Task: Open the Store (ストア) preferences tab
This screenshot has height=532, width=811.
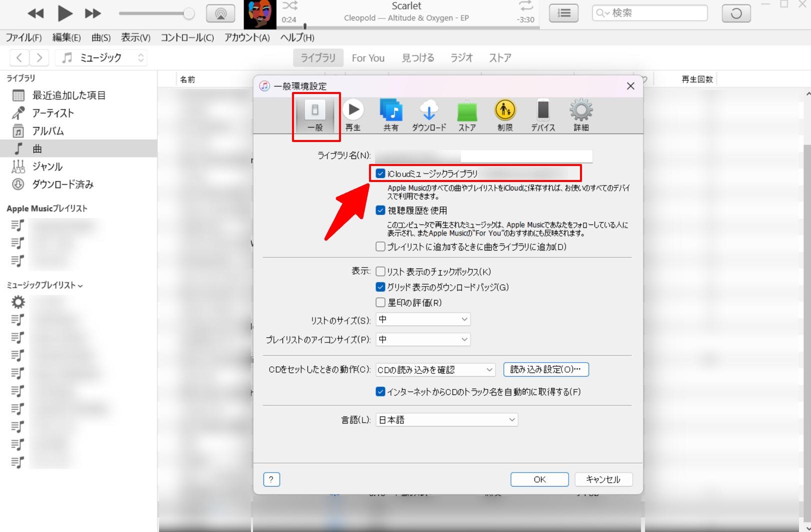Action: click(x=467, y=116)
